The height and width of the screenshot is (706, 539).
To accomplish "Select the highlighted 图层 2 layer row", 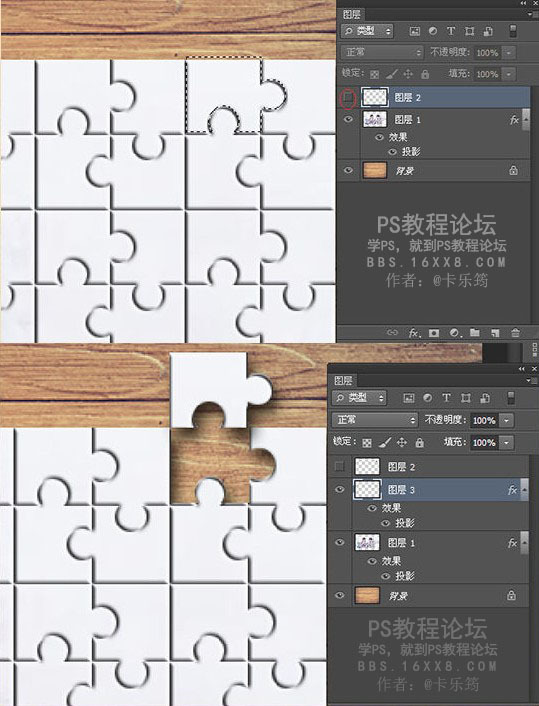I will tap(434, 97).
